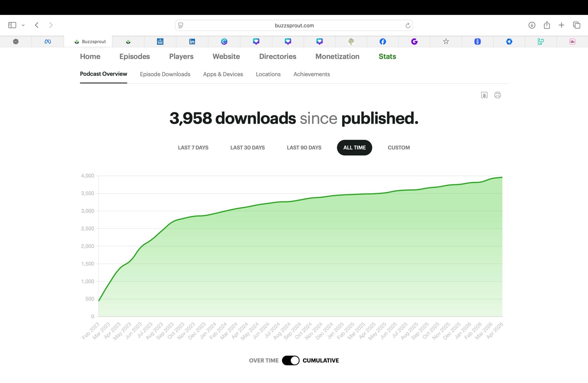Pick a CUSTOM date range
The height and width of the screenshot is (383, 588).
tap(399, 148)
